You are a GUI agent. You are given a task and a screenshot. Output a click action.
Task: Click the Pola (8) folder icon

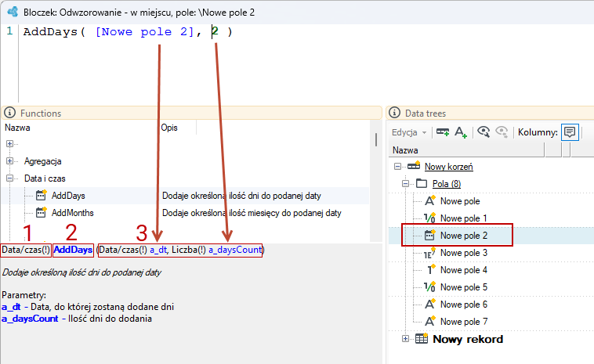click(x=422, y=183)
